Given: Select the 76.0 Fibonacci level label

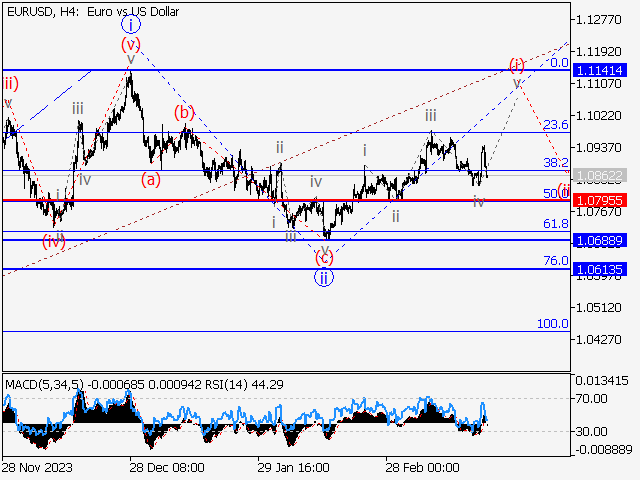Looking at the screenshot, I should tap(556, 260).
